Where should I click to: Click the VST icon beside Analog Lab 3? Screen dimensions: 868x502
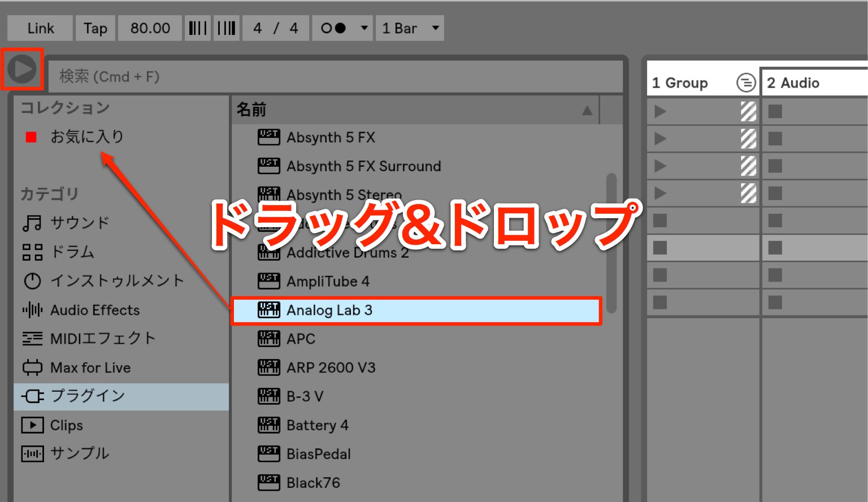pyautogui.click(x=269, y=310)
